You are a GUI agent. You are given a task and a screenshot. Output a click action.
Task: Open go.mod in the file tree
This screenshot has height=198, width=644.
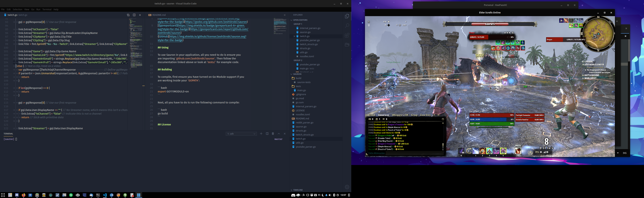pos(299,98)
